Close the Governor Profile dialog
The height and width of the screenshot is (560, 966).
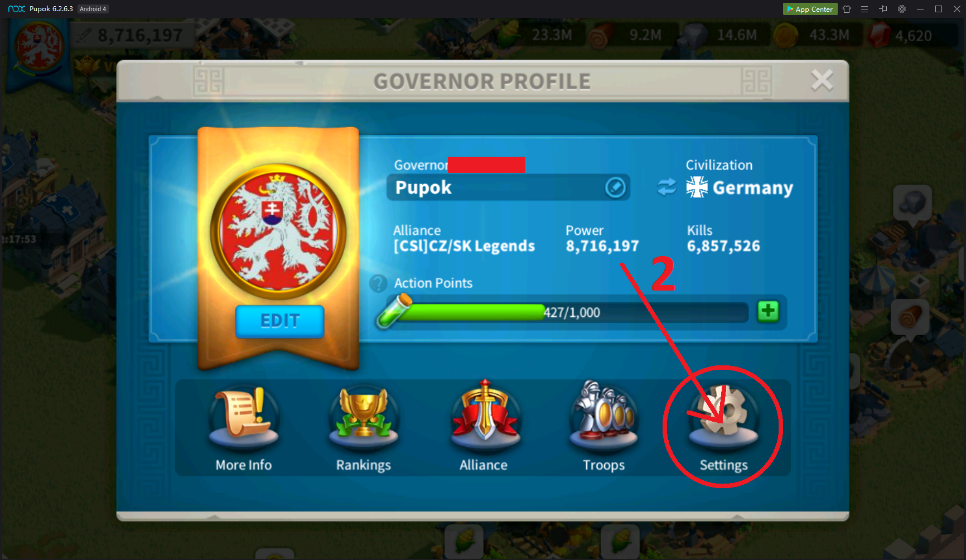point(822,80)
